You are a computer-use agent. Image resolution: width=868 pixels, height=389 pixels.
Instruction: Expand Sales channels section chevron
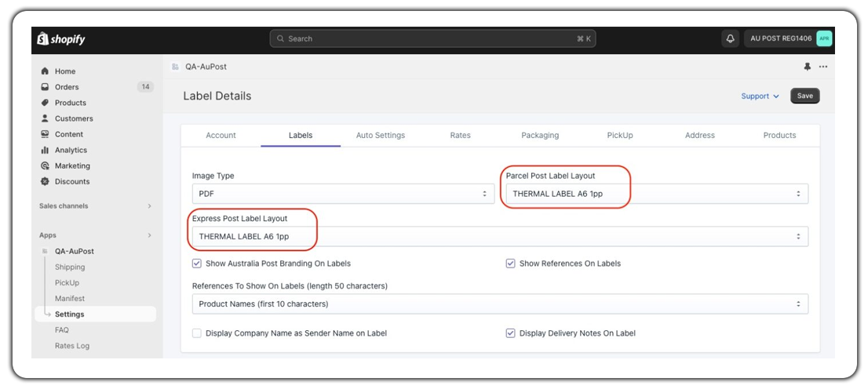pos(149,205)
